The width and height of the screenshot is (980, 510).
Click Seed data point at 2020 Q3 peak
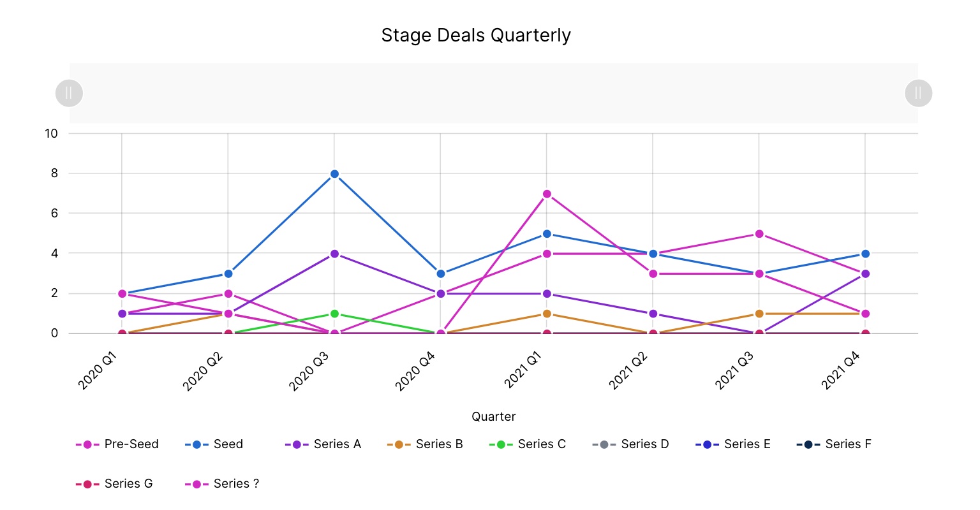pyautogui.click(x=334, y=174)
